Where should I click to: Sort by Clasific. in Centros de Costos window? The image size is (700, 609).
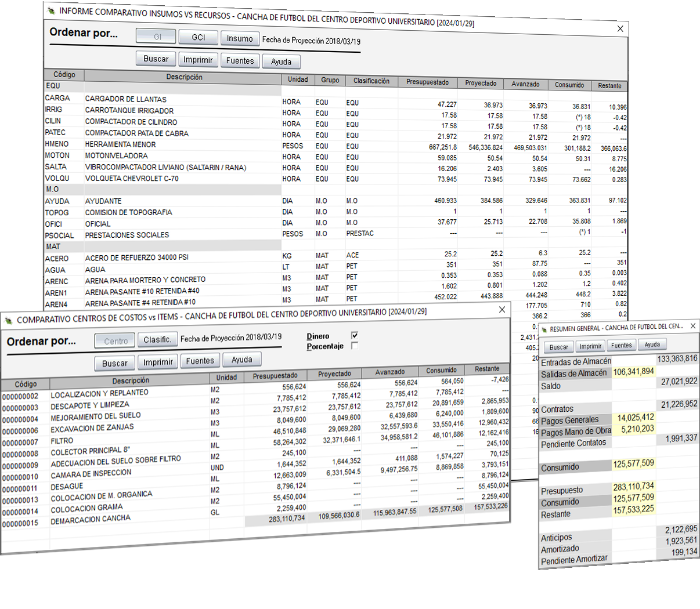tap(157, 340)
